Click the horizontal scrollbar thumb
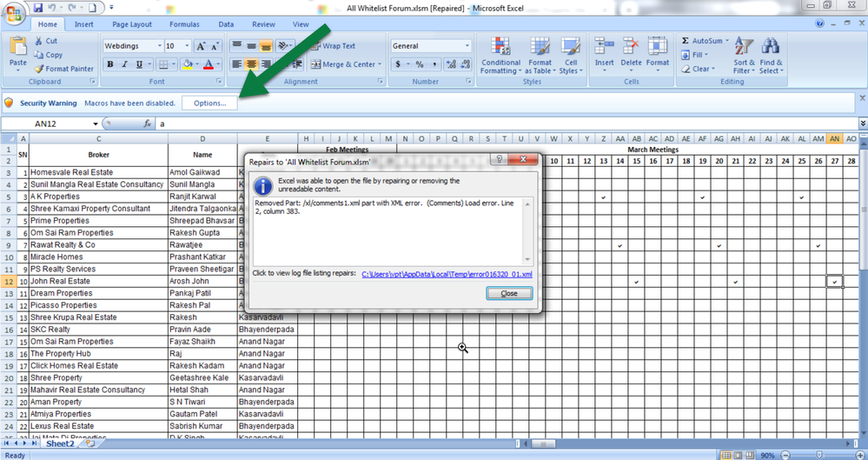The width and height of the screenshot is (868, 460). click(x=542, y=443)
